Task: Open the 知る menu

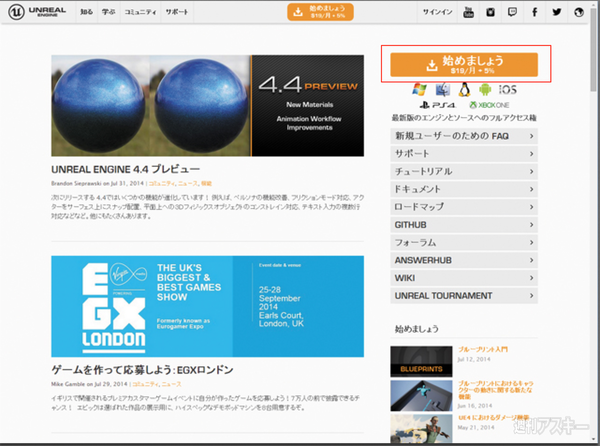Action: point(86,12)
